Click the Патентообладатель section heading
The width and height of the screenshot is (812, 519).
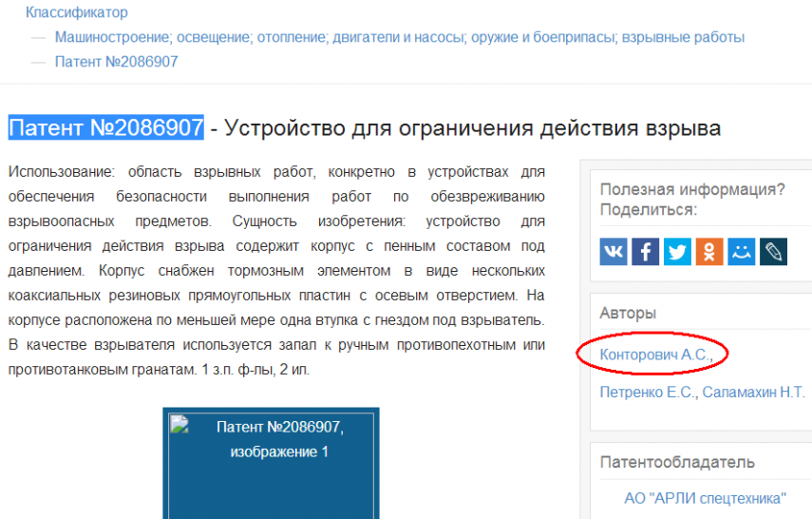[677, 463]
